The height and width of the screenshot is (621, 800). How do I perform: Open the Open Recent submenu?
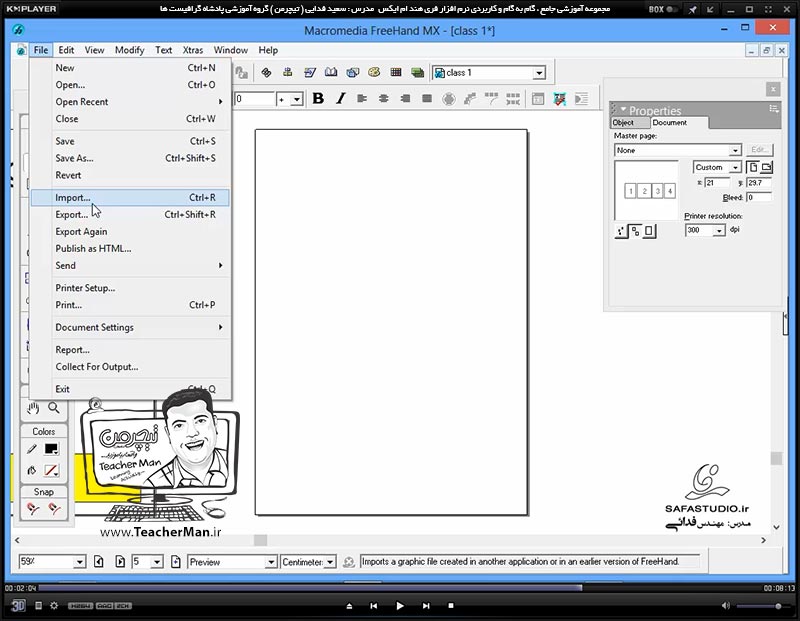(x=130, y=102)
